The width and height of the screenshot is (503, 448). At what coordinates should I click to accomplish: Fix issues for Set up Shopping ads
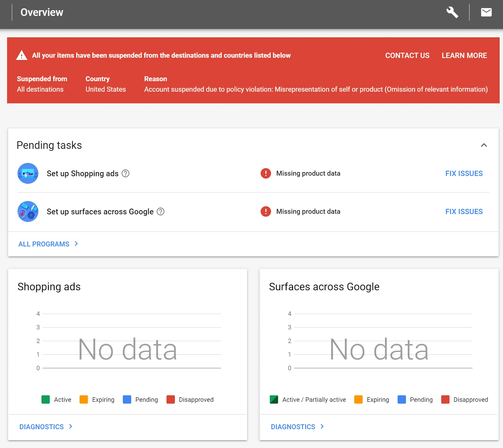pos(464,173)
